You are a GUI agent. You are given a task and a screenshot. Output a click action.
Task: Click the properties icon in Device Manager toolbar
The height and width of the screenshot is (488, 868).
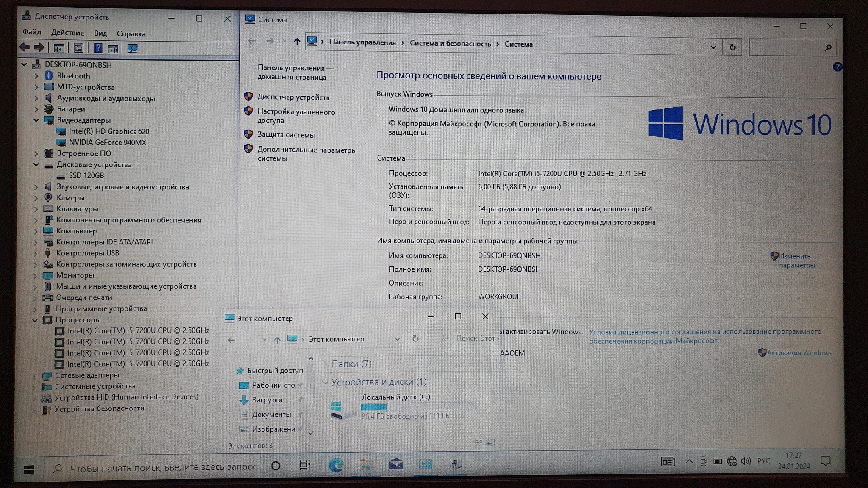pyautogui.click(x=78, y=48)
